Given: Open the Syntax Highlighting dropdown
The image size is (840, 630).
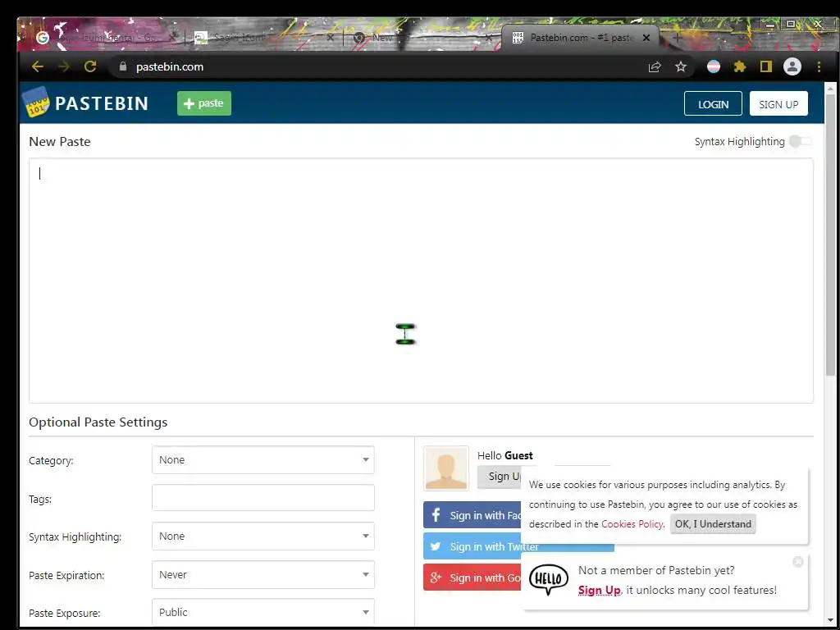Looking at the screenshot, I should pos(263,536).
